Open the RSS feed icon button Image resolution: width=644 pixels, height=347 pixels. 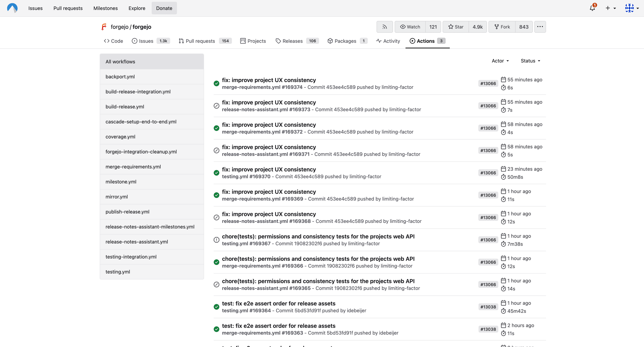(x=384, y=27)
